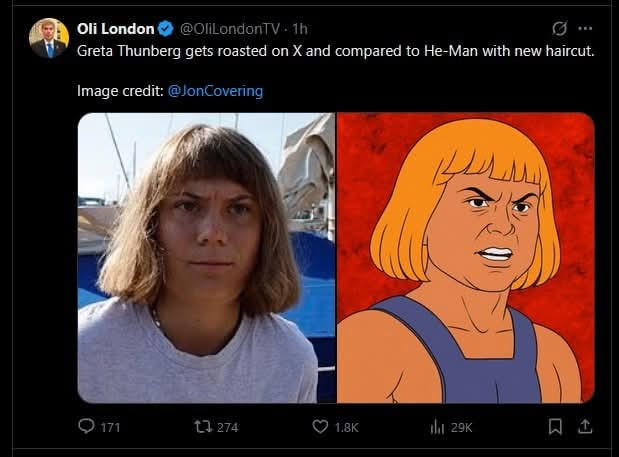
Task: Click the Oli London display name
Action: click(115, 29)
